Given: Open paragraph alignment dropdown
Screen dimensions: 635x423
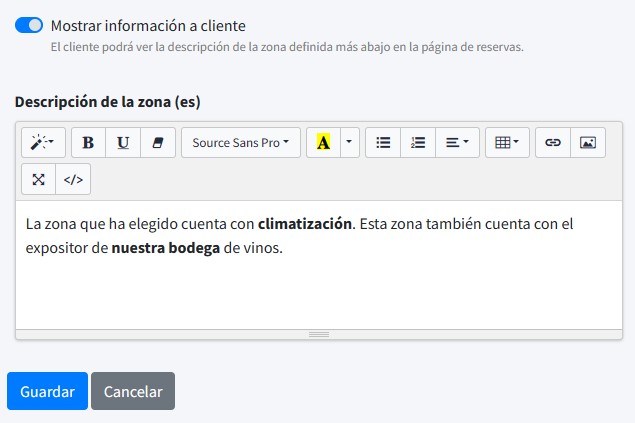Looking at the screenshot, I should point(462,143).
